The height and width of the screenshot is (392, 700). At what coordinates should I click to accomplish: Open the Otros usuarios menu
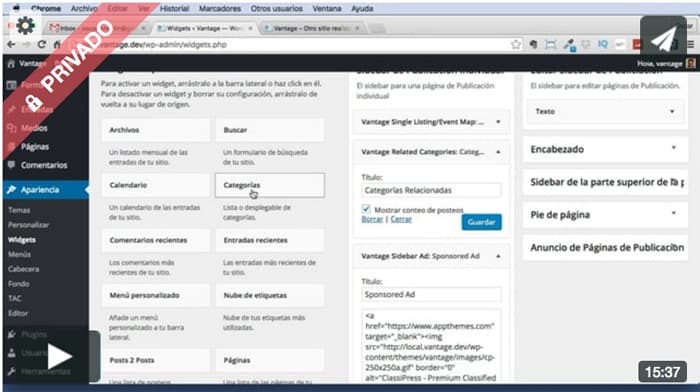pos(276,8)
